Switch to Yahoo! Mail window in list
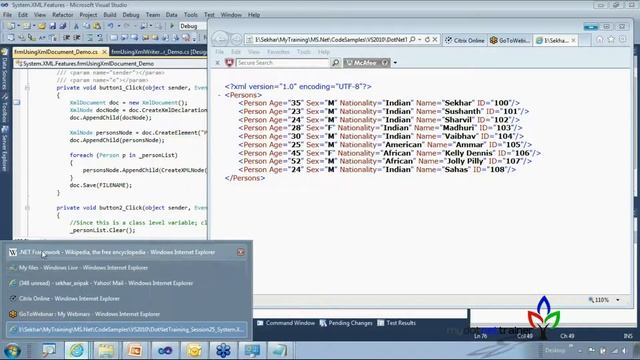Image resolution: width=640 pixels, height=360 pixels. 128,283
